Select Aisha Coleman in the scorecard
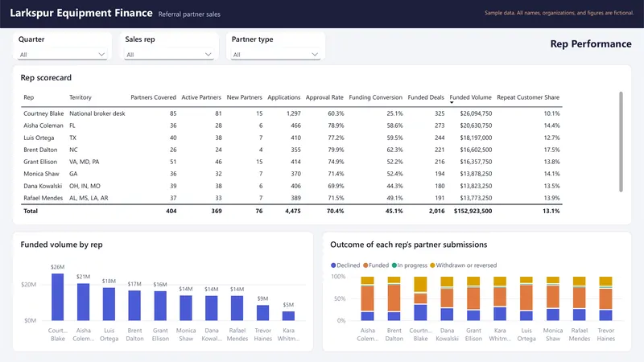Viewport: 644px width, 362px height. click(43, 125)
